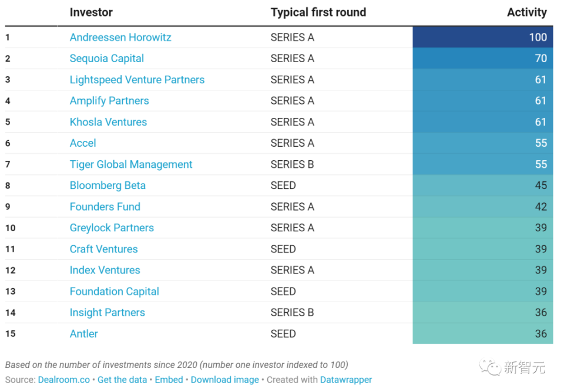
Task: Click the Get the data link
Action: coord(122,380)
